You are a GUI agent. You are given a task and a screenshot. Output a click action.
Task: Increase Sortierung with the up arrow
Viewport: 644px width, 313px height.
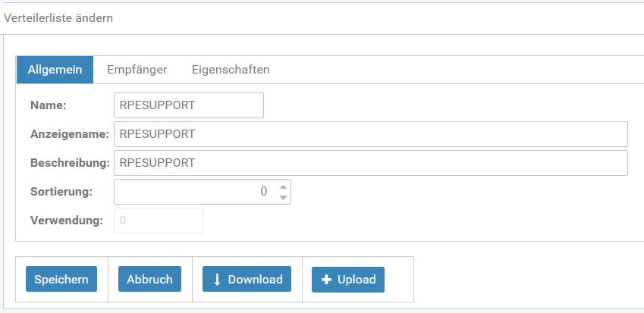pos(283,186)
